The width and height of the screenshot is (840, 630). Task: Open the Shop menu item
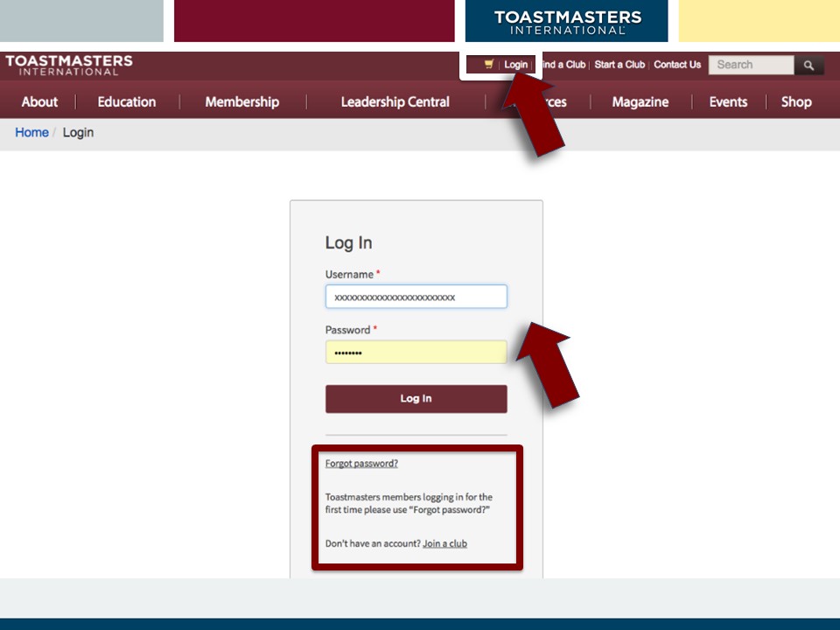(x=796, y=102)
